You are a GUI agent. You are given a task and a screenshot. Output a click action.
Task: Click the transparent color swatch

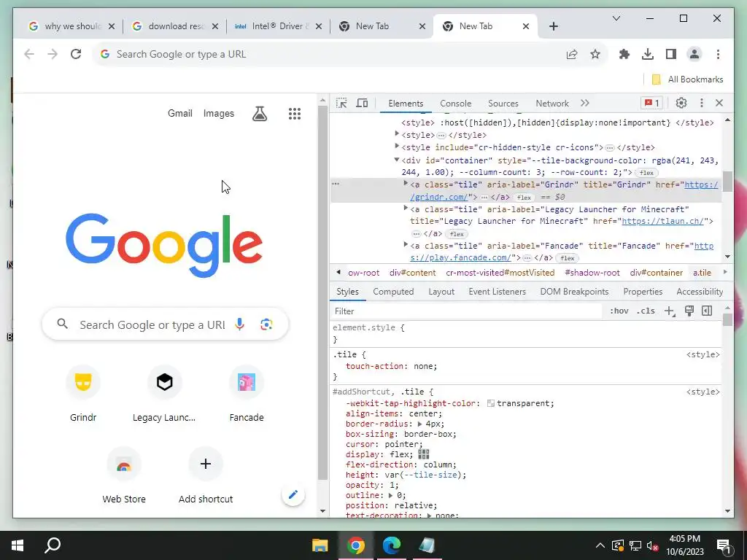tap(490, 403)
